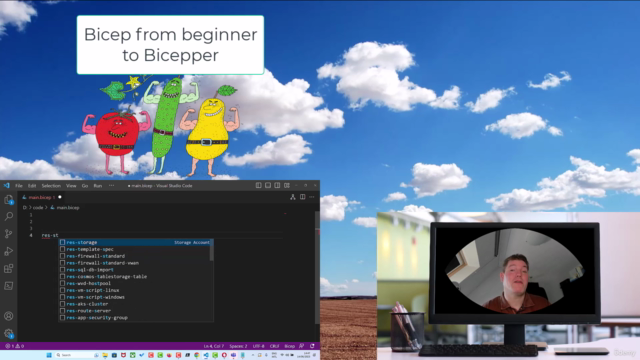The height and width of the screenshot is (360, 640).
Task: Click the taskbar clock and date
Action: tap(304, 355)
